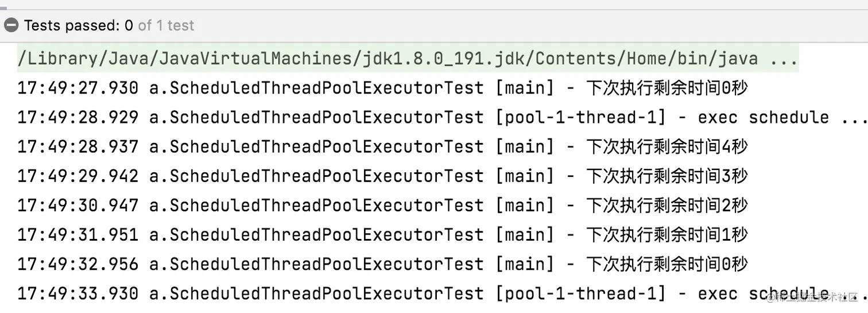
Task: Click the 'Tests passed: 0 of 1 test' label
Action: click(109, 25)
